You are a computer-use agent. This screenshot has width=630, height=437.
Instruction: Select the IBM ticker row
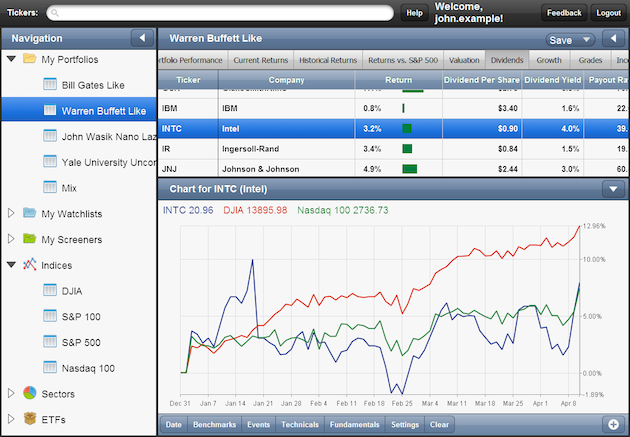(394, 108)
